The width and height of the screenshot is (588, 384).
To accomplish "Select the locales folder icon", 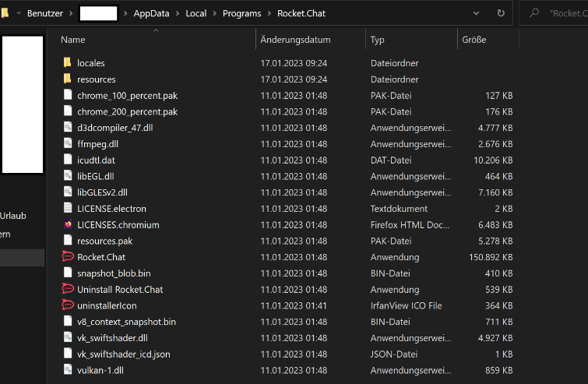I will coord(67,63).
